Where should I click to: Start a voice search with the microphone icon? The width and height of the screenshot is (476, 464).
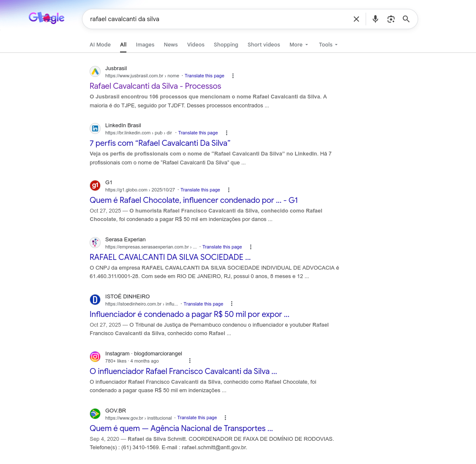coord(375,19)
